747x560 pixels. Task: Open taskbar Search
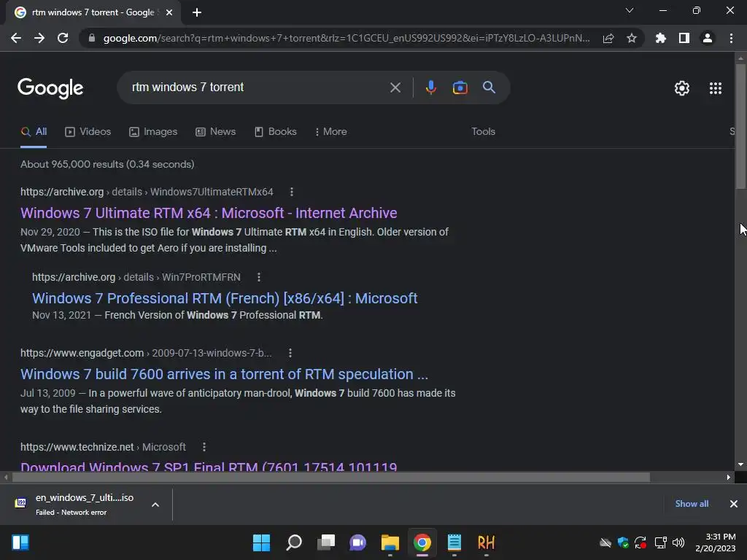pyautogui.click(x=294, y=542)
